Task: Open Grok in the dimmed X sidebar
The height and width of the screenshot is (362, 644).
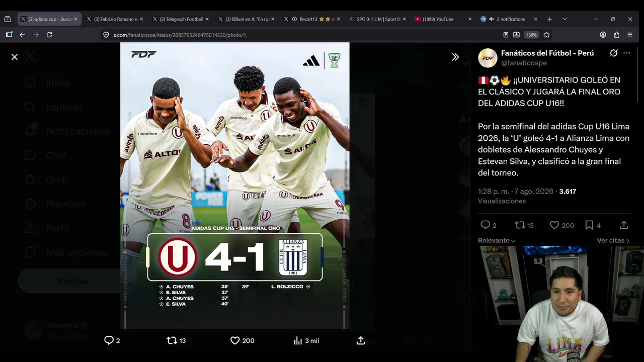Action: pos(47,179)
